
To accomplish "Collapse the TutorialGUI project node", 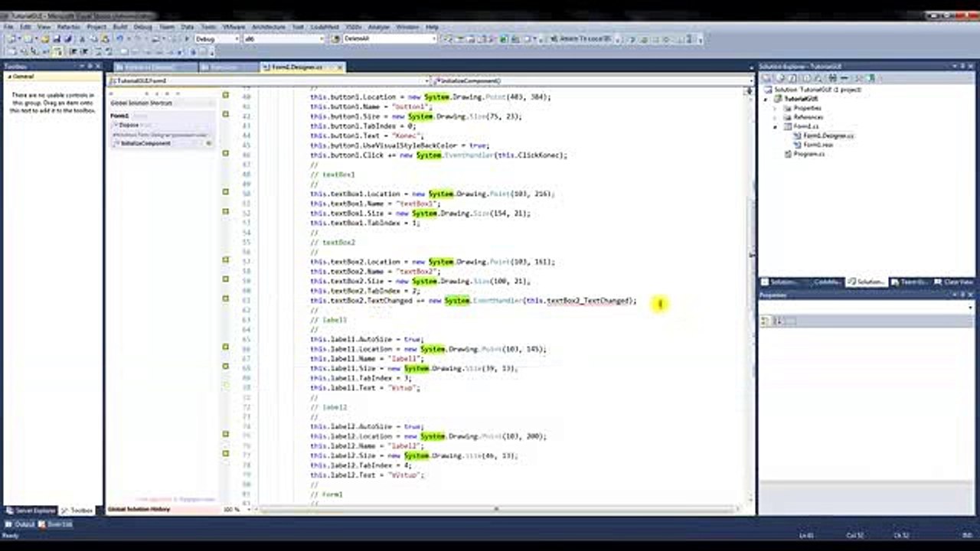I will pos(766,99).
